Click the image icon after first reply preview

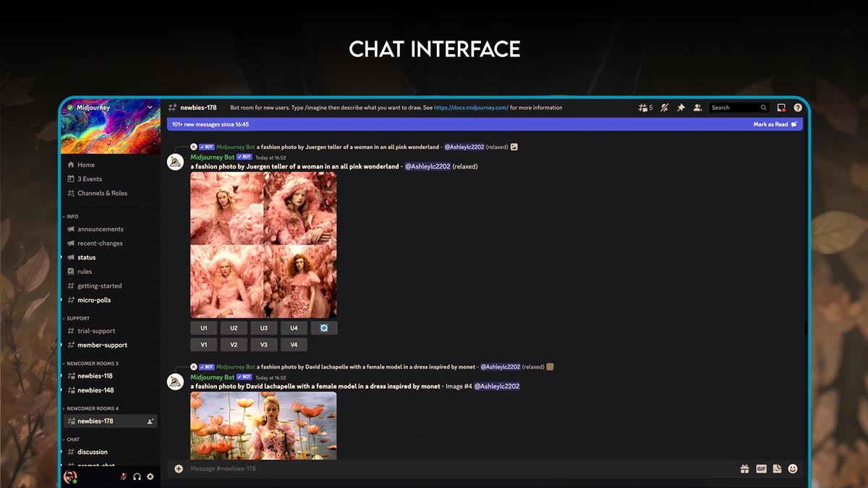(514, 147)
